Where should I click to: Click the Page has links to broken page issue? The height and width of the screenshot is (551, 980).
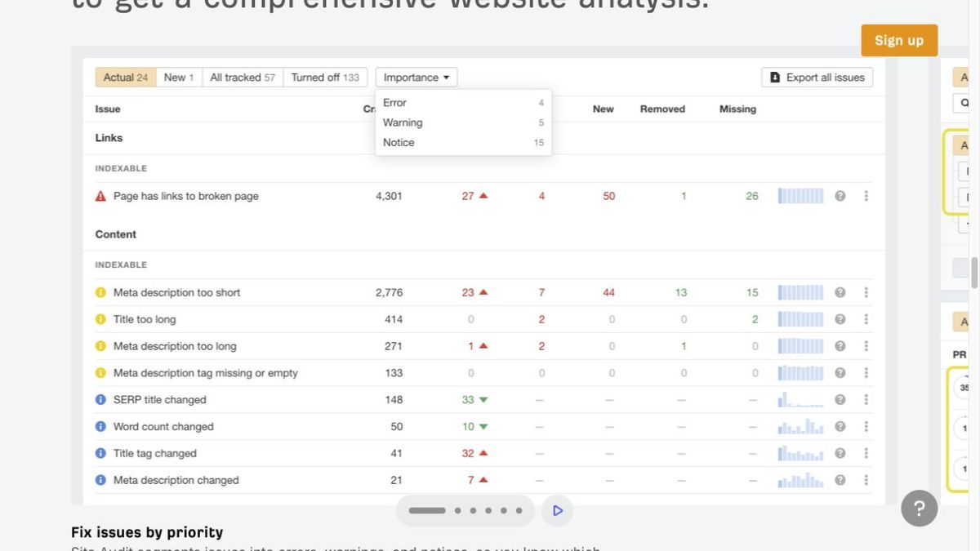186,196
